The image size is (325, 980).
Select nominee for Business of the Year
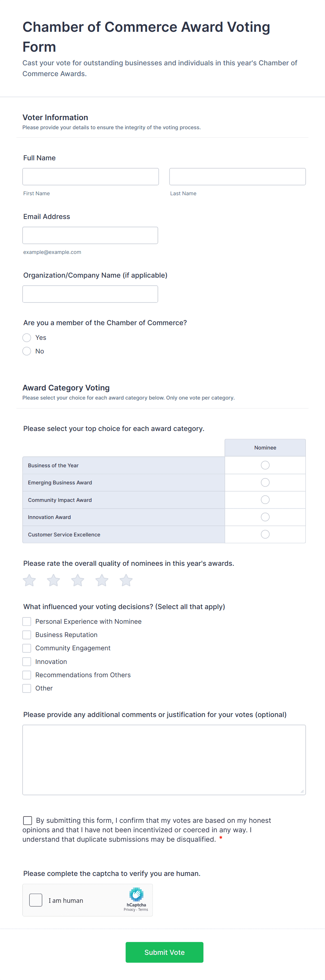(265, 465)
